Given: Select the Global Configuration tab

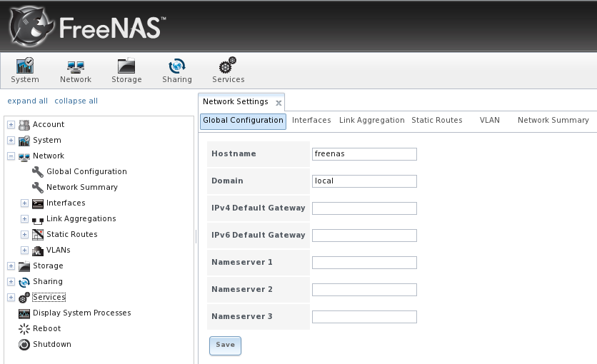Looking at the screenshot, I should pos(243,121).
